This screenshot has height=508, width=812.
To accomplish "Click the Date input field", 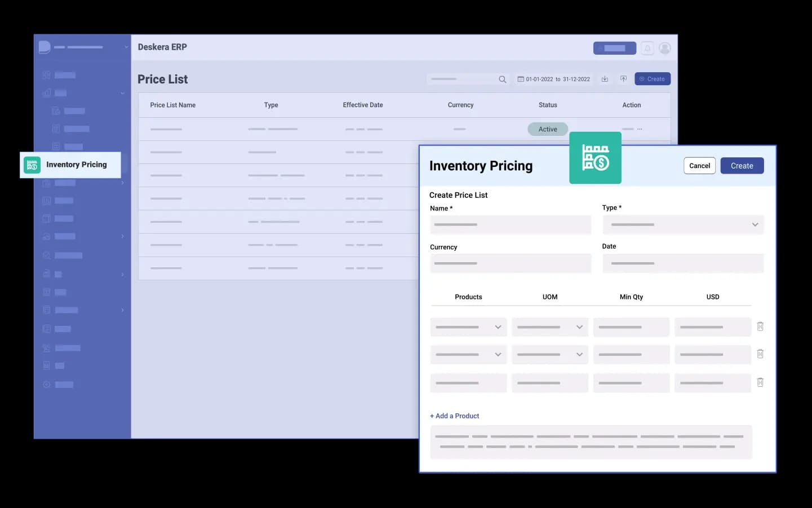I will (x=683, y=263).
